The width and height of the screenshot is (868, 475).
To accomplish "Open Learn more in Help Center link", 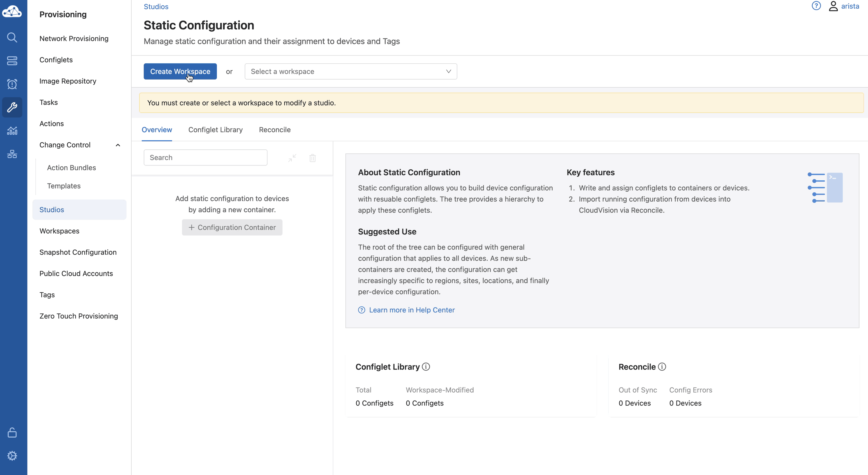I will [411, 310].
